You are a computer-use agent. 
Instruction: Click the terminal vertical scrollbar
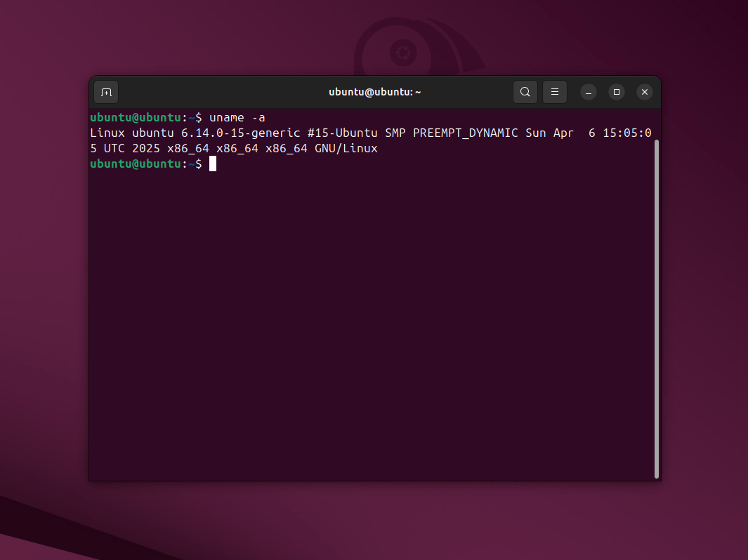tap(657, 309)
